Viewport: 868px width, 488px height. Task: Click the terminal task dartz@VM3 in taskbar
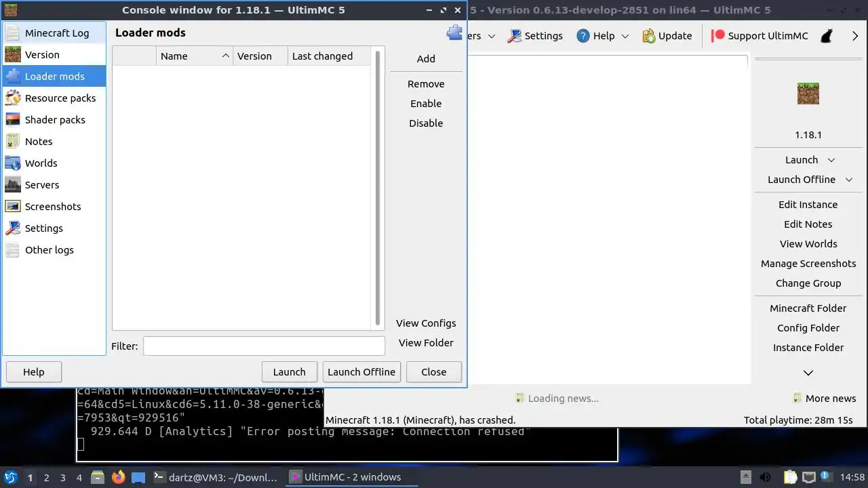pyautogui.click(x=216, y=477)
